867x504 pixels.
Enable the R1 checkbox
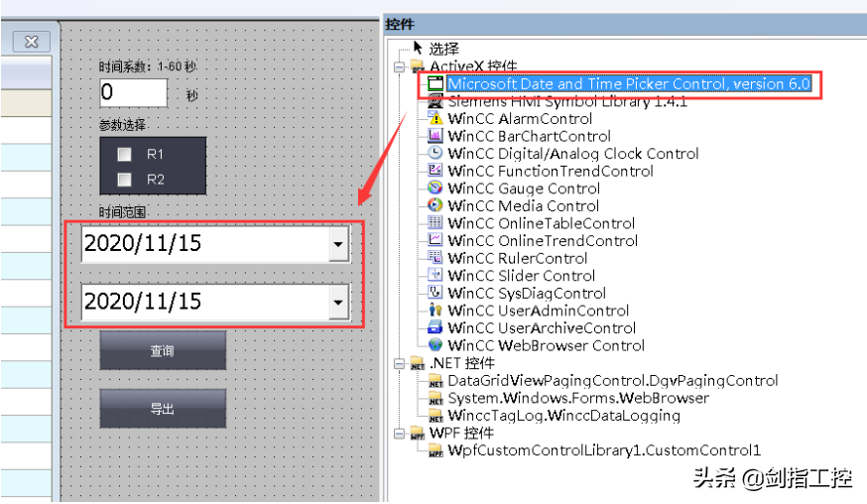124,154
